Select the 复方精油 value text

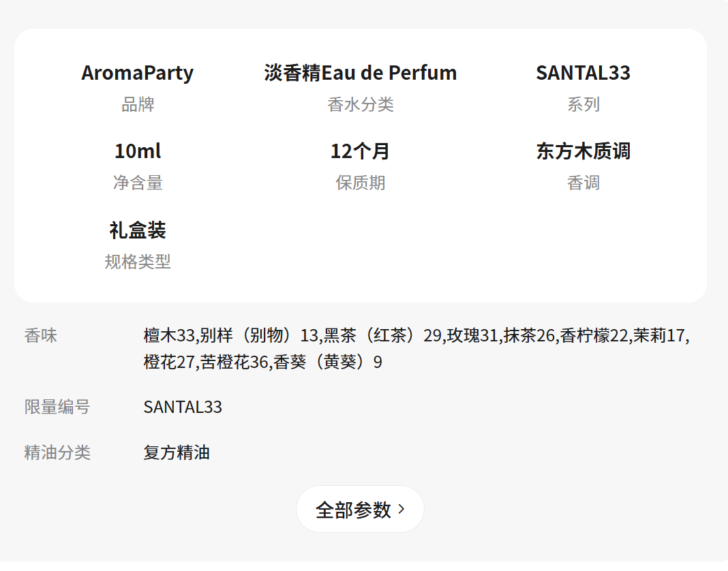coord(177,452)
